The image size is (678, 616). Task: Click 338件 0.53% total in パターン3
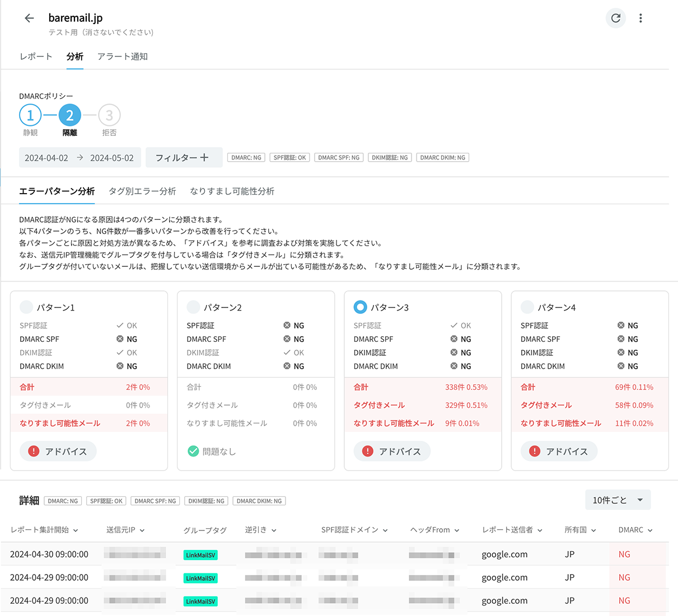click(466, 387)
